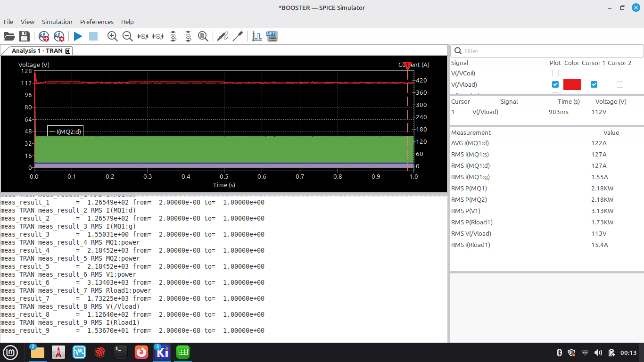Select the tune component tool
The height and width of the screenshot is (362, 644).
tap(238, 36)
